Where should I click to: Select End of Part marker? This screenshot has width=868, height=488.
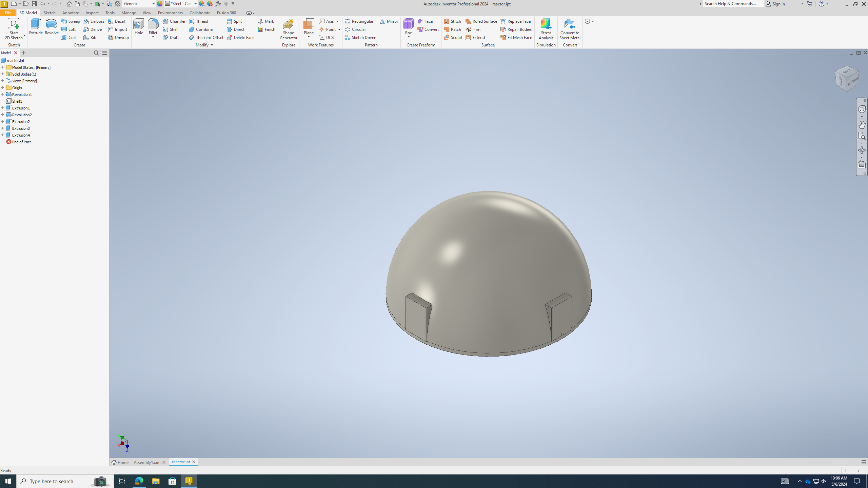point(21,142)
